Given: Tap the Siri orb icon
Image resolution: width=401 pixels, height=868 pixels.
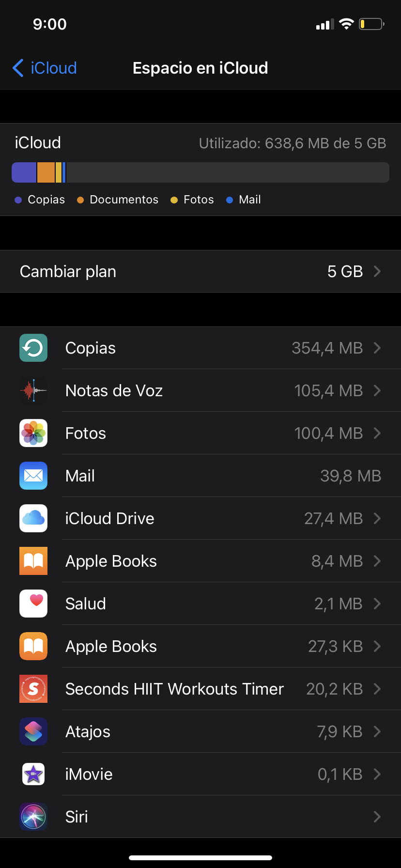Looking at the screenshot, I should point(33,817).
